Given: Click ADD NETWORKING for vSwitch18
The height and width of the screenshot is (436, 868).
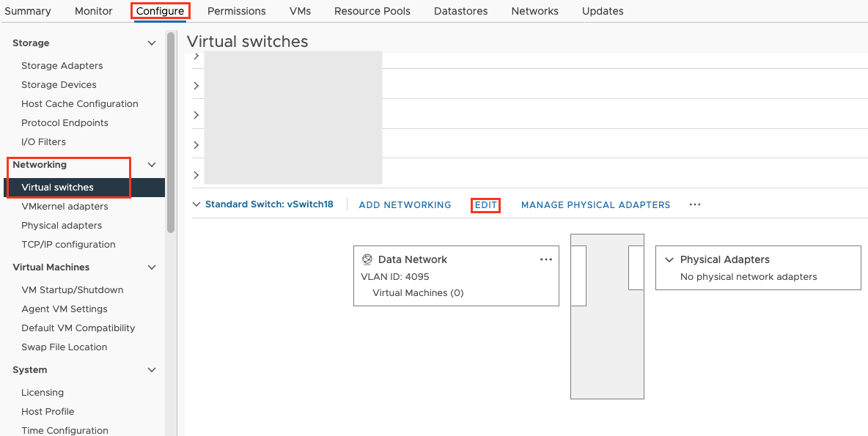Looking at the screenshot, I should (405, 204).
